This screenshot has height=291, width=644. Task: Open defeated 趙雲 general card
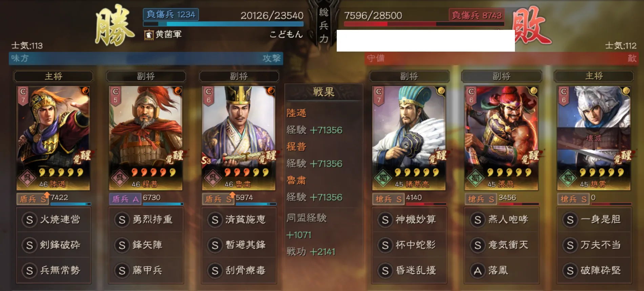(x=594, y=138)
